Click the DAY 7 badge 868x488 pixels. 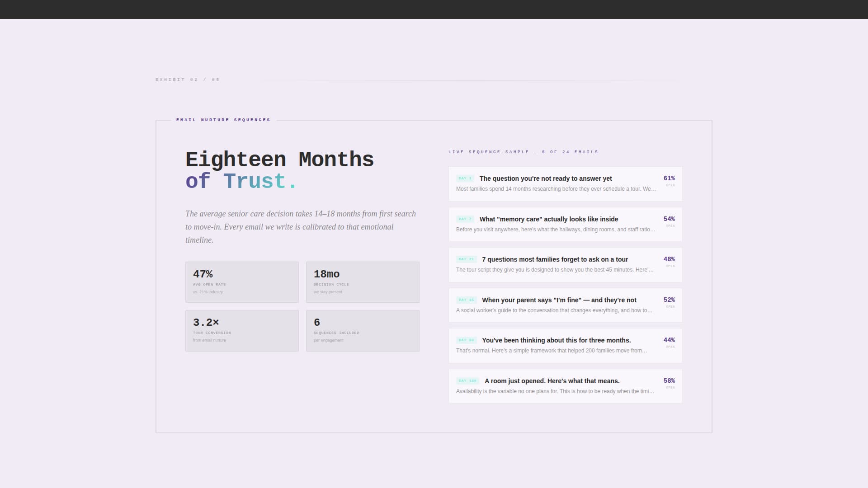465,219
